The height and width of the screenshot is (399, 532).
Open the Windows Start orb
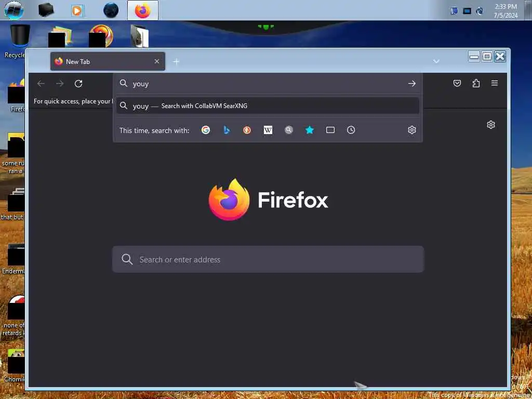click(14, 10)
